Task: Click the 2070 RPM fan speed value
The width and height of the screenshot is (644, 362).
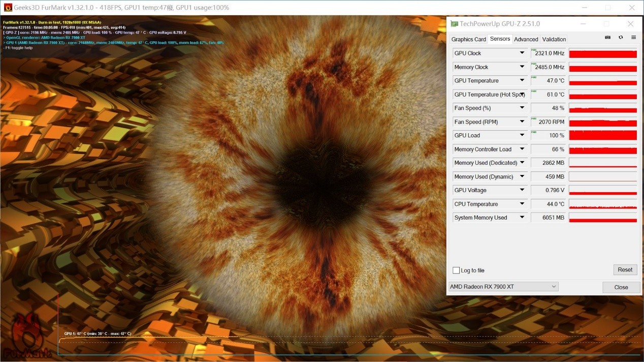Action: [x=548, y=122]
